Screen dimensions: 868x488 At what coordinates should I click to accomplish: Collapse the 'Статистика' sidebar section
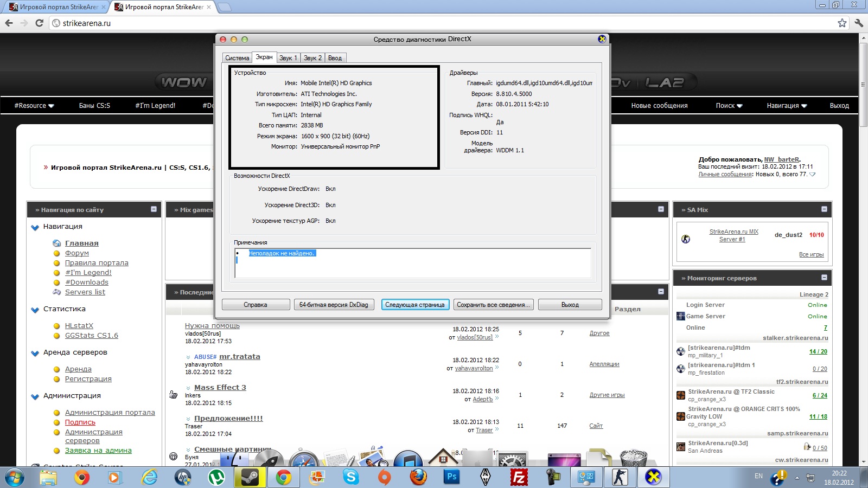[35, 310]
